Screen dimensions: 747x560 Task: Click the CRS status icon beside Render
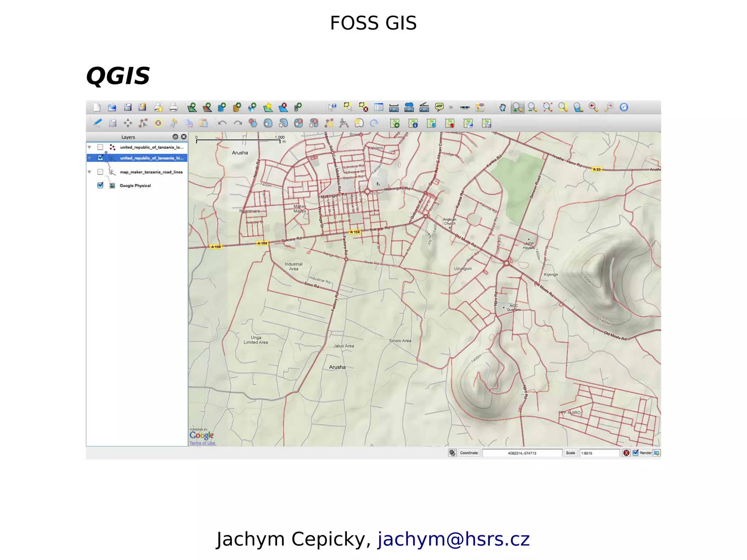click(x=657, y=453)
